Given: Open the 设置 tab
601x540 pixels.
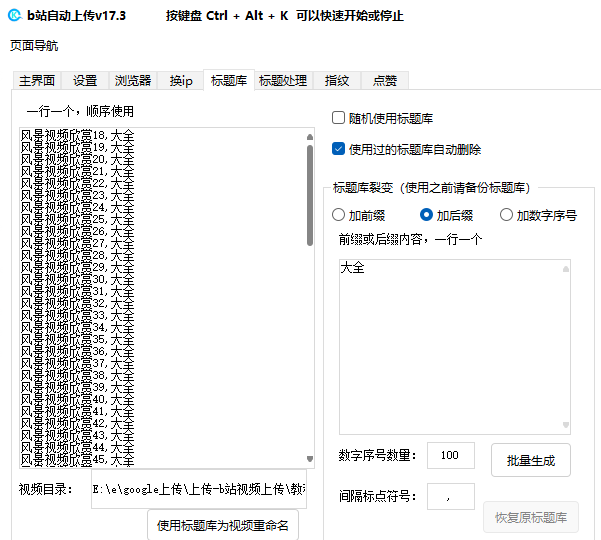Looking at the screenshot, I should (x=85, y=81).
